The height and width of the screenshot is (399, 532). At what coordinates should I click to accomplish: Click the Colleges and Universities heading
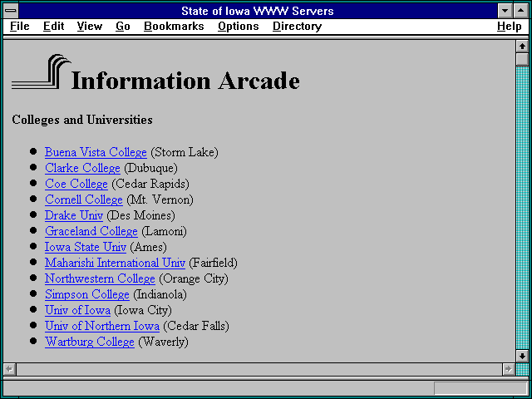point(82,120)
